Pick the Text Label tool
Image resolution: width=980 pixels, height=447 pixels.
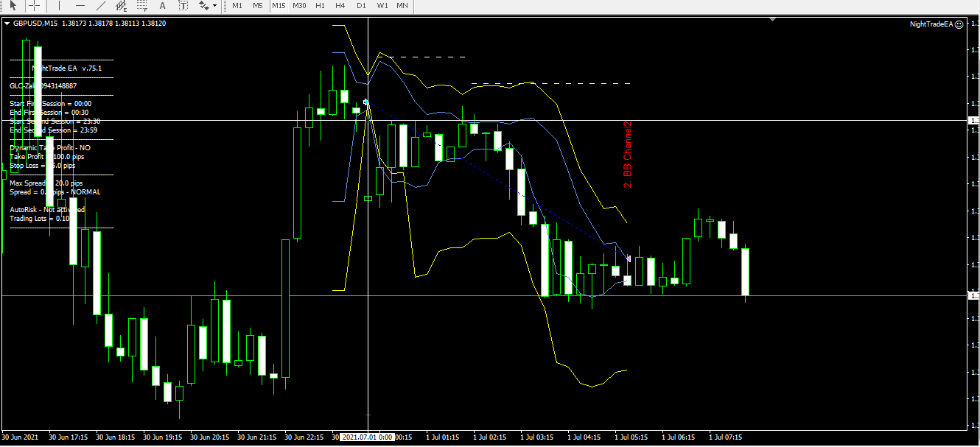[183, 5]
